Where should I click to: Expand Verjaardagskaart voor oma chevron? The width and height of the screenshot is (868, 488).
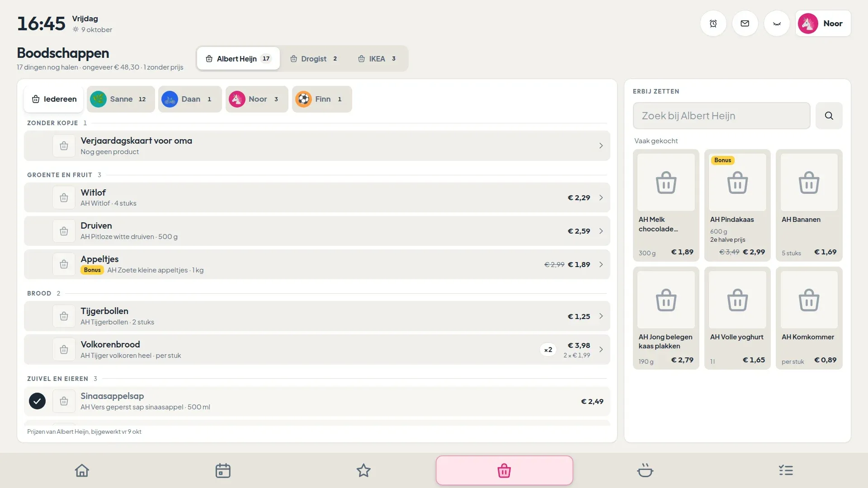[601, 146]
